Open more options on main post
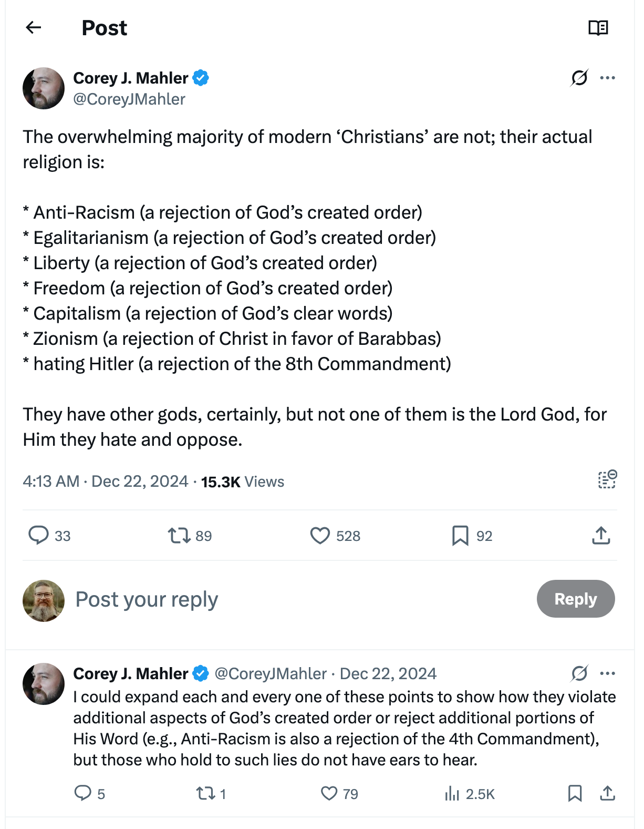 (x=607, y=78)
